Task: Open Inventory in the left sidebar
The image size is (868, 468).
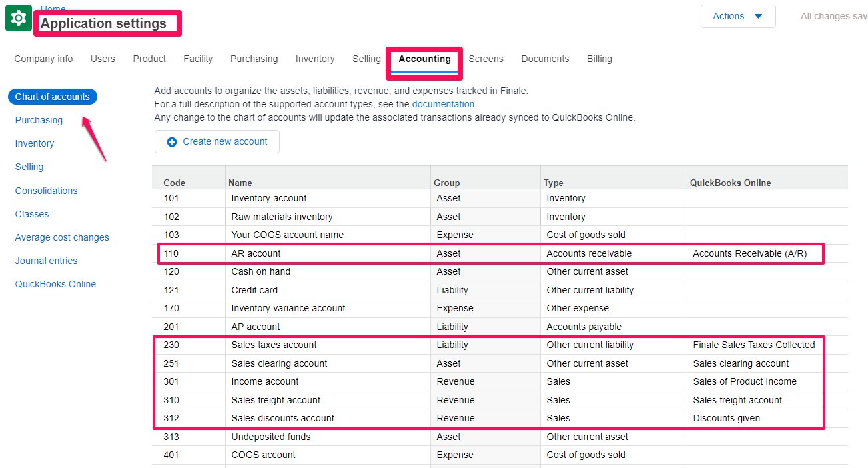Action: (35, 143)
